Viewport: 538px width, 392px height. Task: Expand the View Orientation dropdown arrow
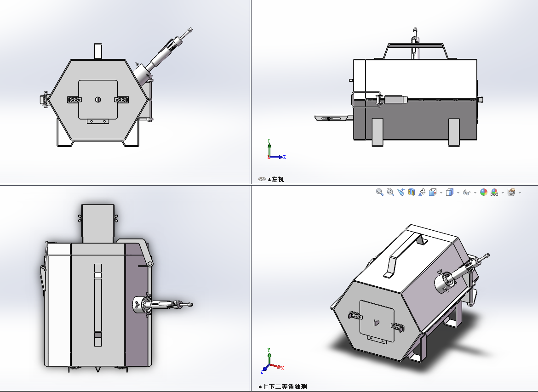441,193
